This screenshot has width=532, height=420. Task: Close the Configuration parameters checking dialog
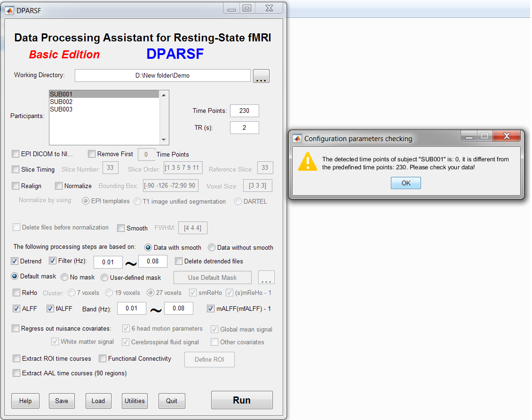pyautogui.click(x=507, y=136)
